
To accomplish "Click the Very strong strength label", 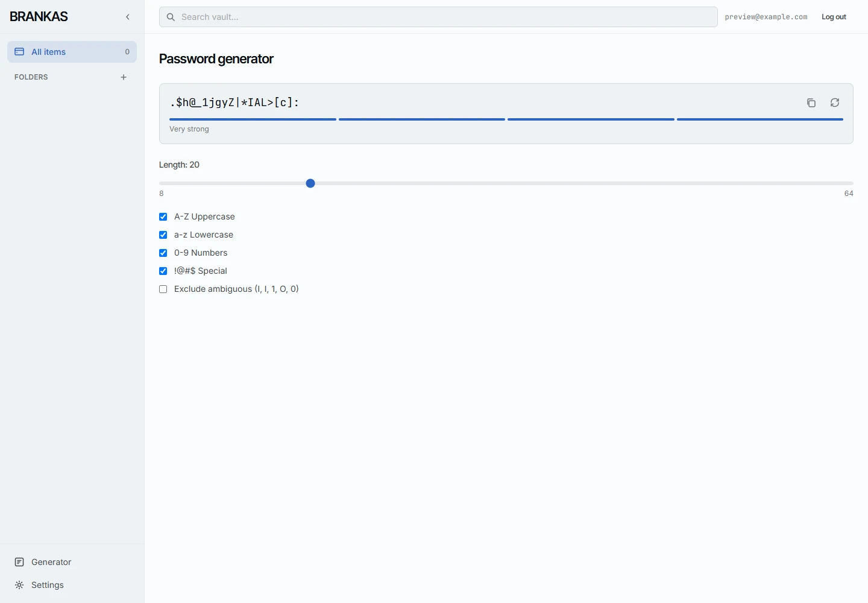I will (x=189, y=129).
